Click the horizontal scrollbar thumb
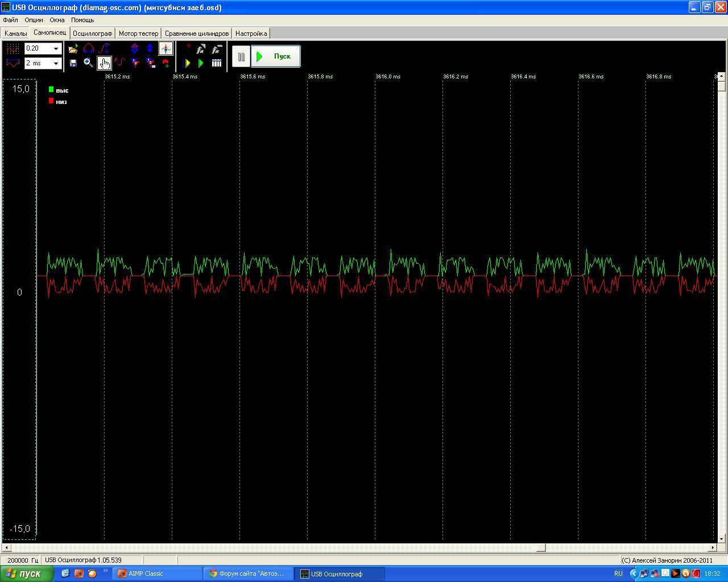 pos(541,548)
